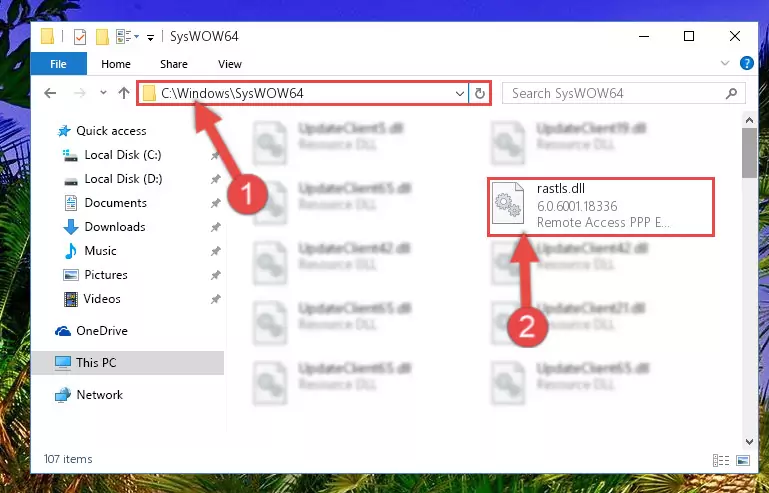Select Quick access in navigation pane
Screen dimensions: 769x493
[111, 131]
